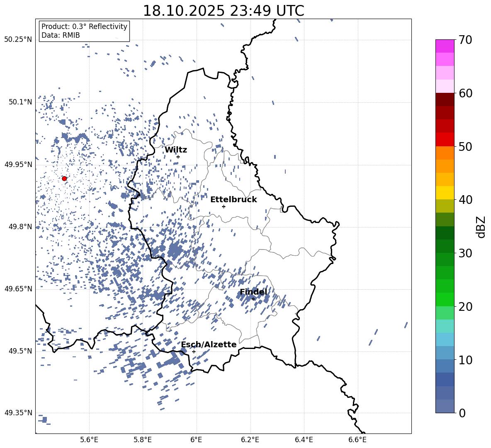Image resolution: width=491 pixels, height=448 pixels.
Task: Click the yellow colorbar swatch above 40
Action: [x=445, y=193]
